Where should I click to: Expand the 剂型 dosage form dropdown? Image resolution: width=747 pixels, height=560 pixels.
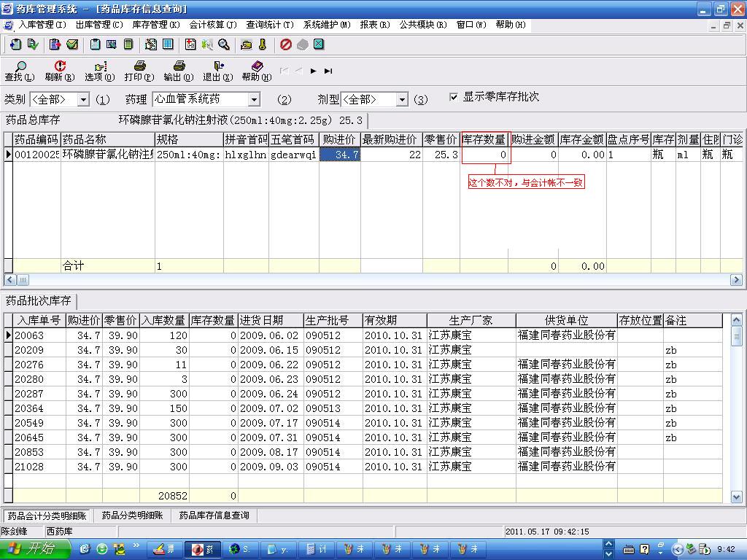[x=401, y=100]
